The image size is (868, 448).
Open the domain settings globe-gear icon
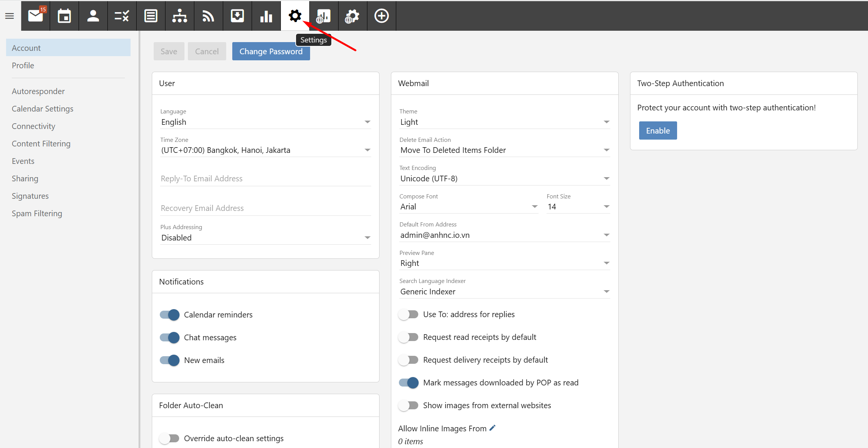(x=353, y=16)
